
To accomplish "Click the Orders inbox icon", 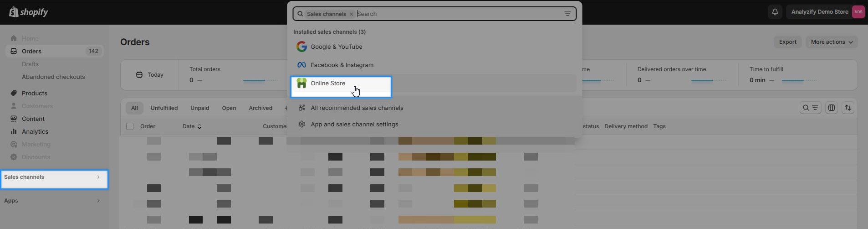I will [x=14, y=51].
